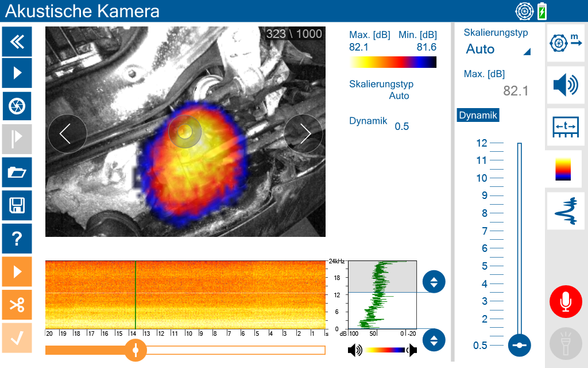Select the Dynamik tab label
Viewport: 588px width, 368px height.
(478, 115)
